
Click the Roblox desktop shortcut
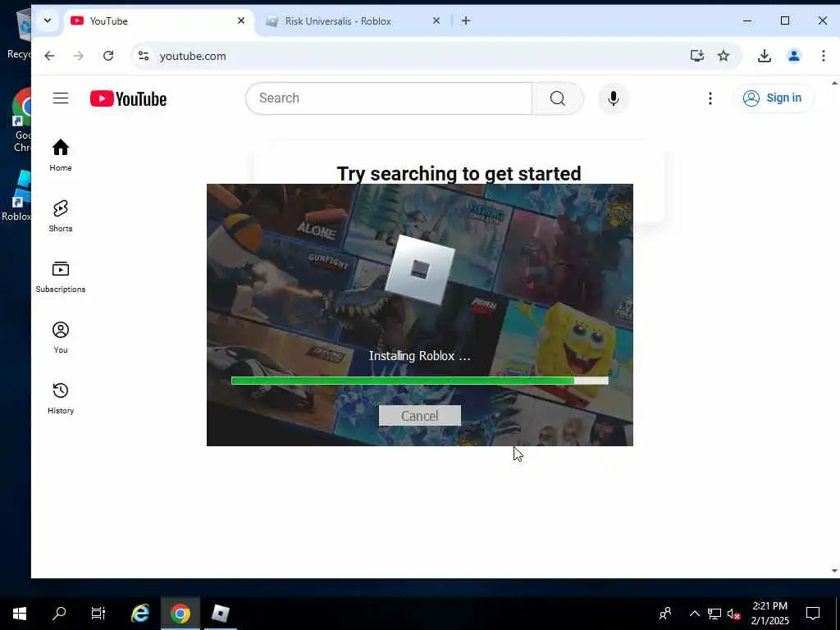click(16, 195)
